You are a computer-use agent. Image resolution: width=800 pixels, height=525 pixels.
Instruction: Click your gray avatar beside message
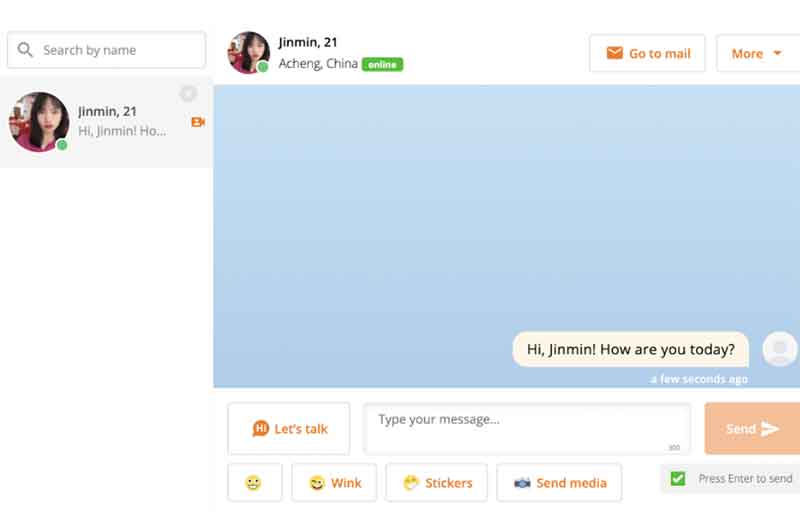(x=779, y=349)
